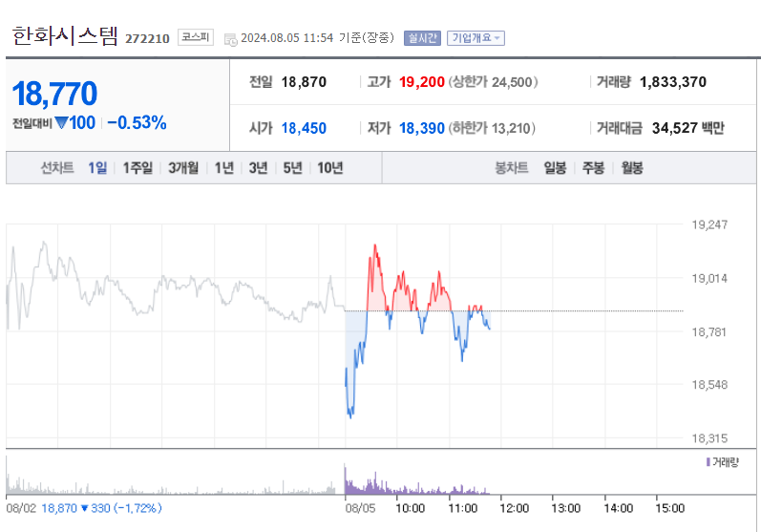This screenshot has width=761, height=532.
Task: Click the 18,548 y-axis label
Action: pyautogui.click(x=709, y=385)
